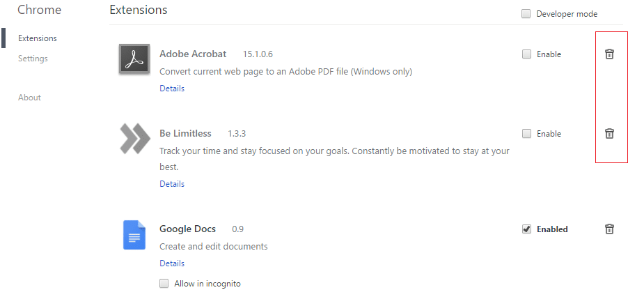Click the Adobe Acrobat extension logo

(x=134, y=59)
